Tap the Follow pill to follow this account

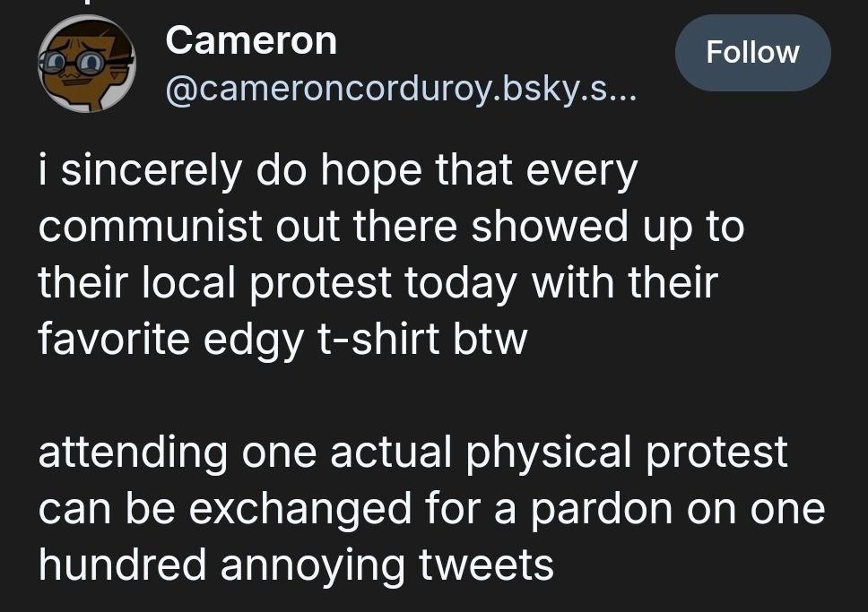(752, 53)
